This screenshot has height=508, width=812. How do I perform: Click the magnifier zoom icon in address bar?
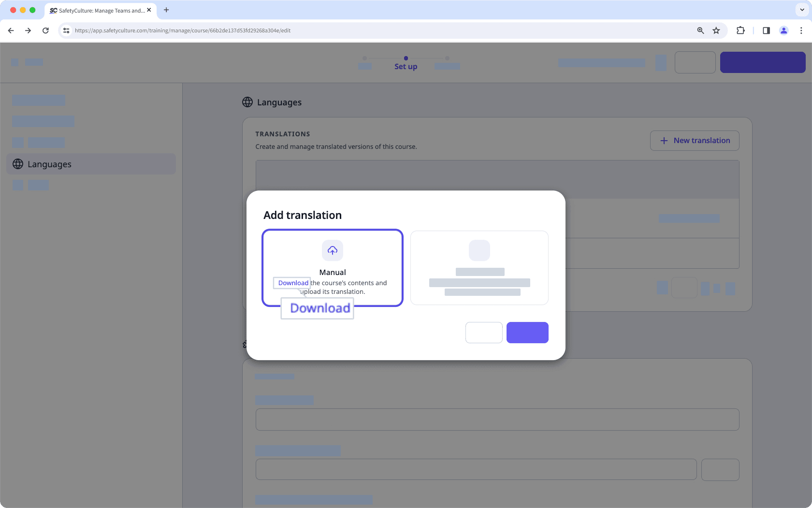(700, 30)
